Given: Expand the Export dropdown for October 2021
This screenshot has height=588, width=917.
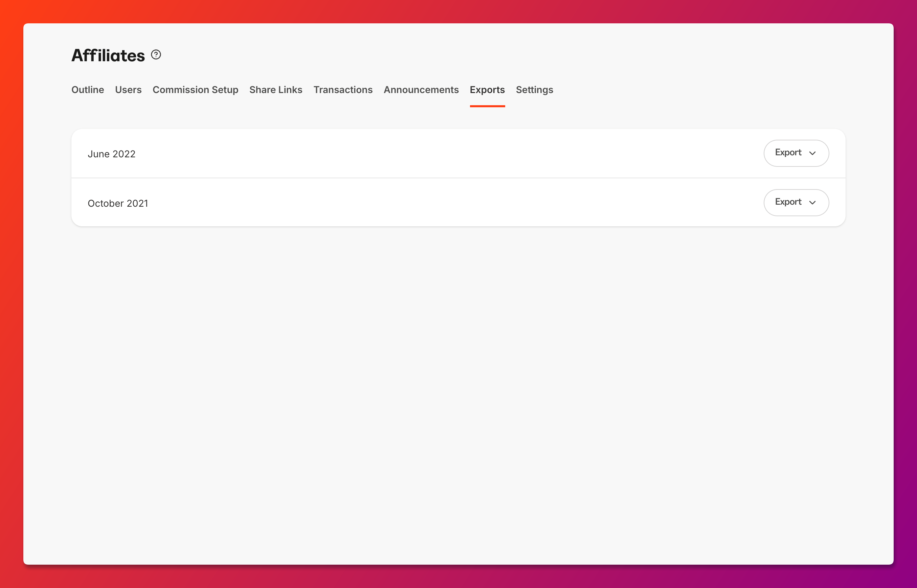Looking at the screenshot, I should pos(796,202).
